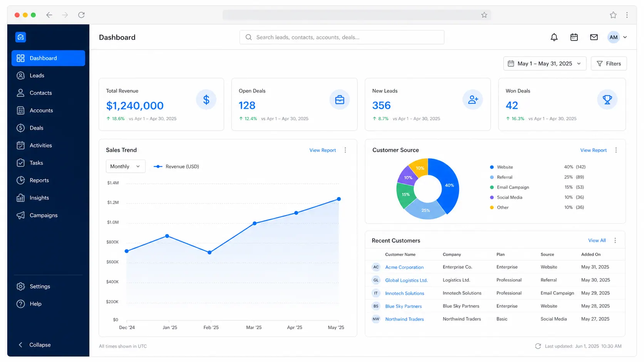Click the add-user icon on New Leads card
The width and height of the screenshot is (644, 362).
(x=473, y=100)
